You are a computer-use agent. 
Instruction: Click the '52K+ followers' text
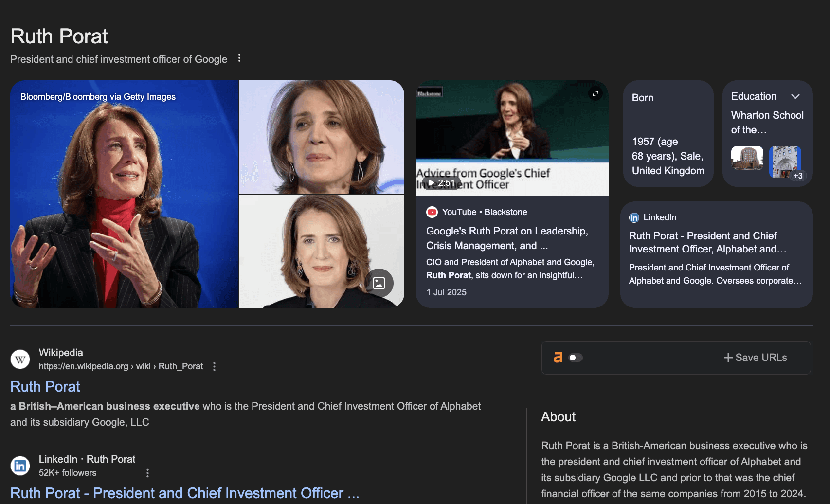[x=68, y=473]
